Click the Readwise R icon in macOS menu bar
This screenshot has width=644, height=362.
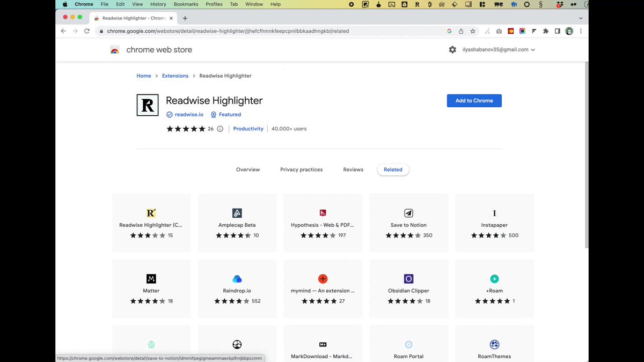click(x=417, y=4)
